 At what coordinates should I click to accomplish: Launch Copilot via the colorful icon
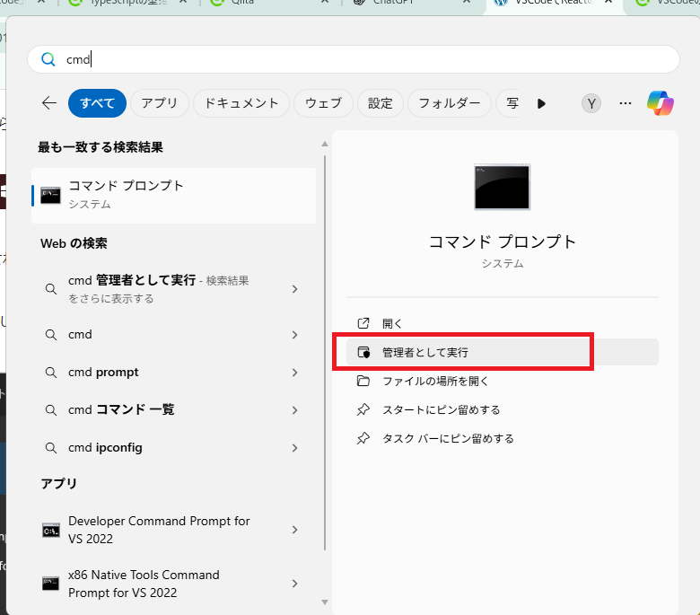coord(661,103)
